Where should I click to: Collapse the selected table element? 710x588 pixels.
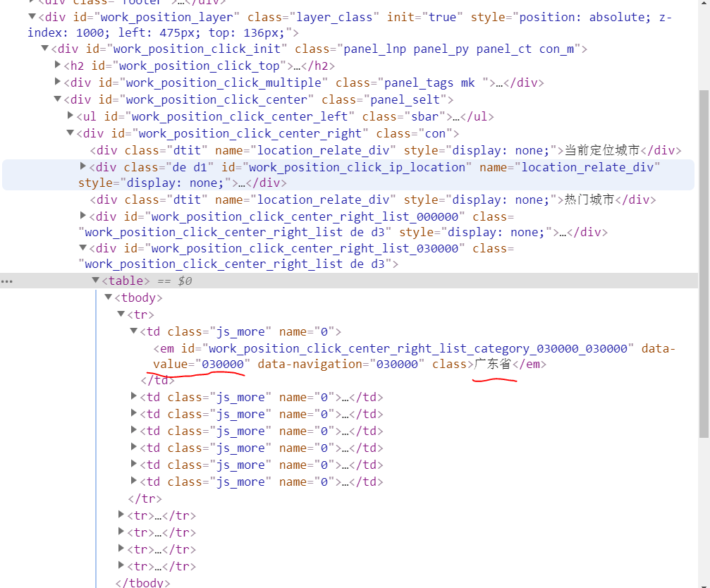click(96, 280)
